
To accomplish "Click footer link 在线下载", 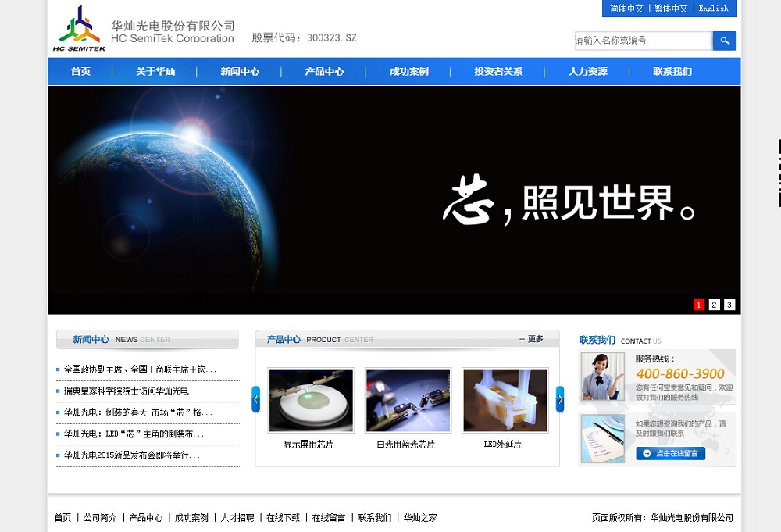I will point(284,518).
